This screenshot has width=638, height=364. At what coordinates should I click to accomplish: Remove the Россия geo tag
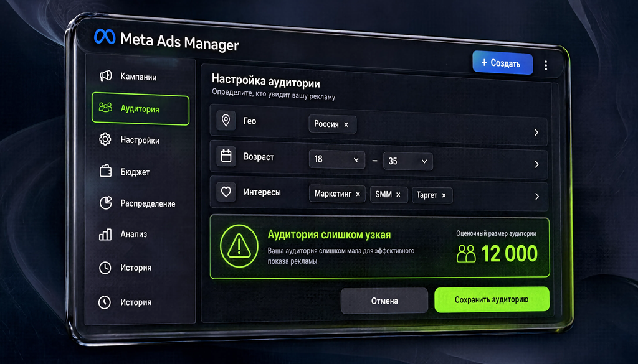[x=346, y=125]
